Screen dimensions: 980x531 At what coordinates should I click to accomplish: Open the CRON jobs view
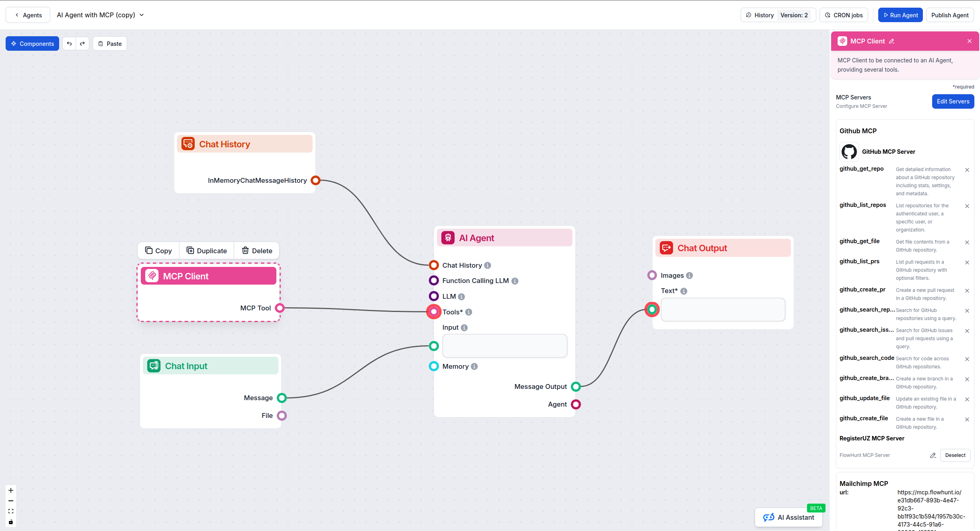point(844,15)
